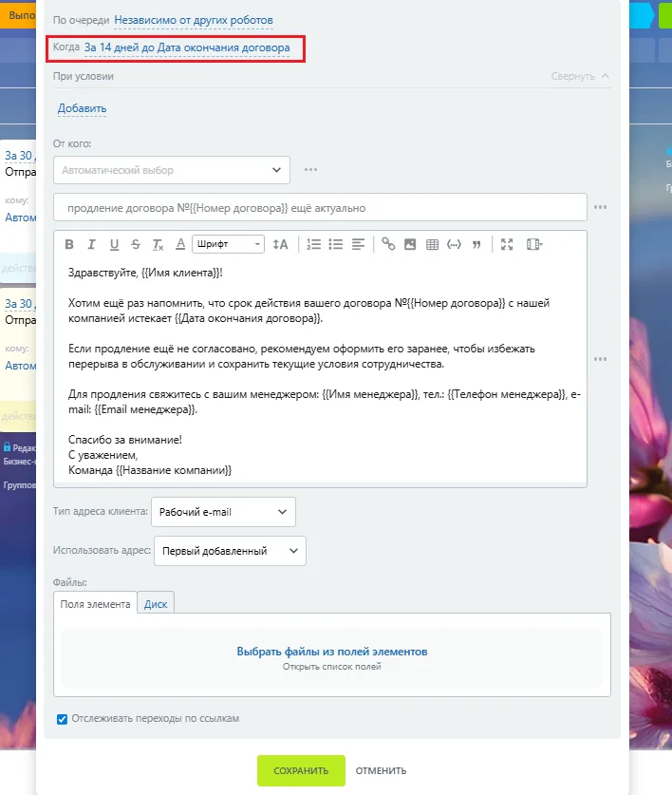Open the three-dot menu next to От кого

[310, 170]
